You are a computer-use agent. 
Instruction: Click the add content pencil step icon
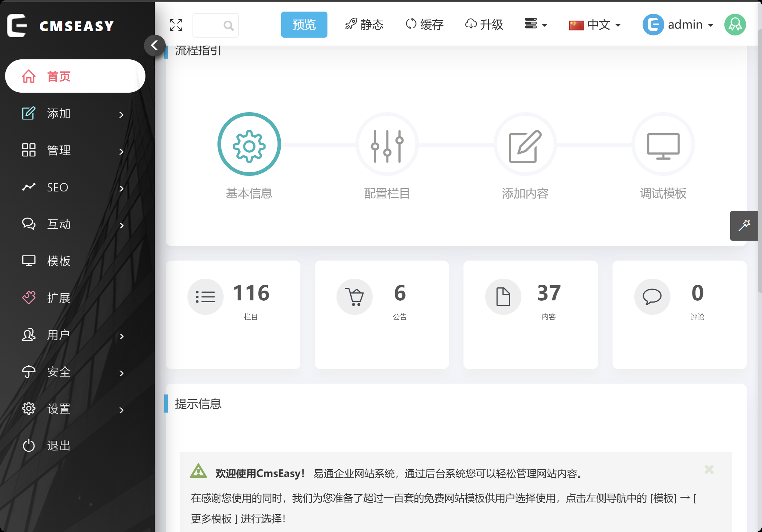pyautogui.click(x=525, y=144)
